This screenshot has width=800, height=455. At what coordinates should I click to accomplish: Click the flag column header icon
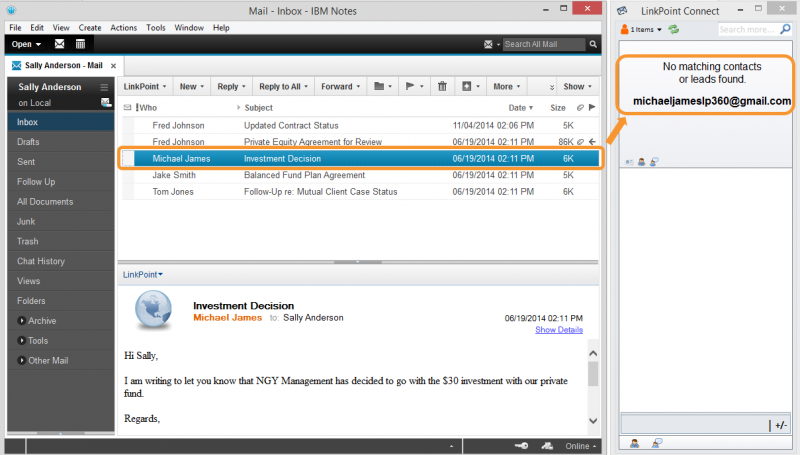tap(592, 107)
